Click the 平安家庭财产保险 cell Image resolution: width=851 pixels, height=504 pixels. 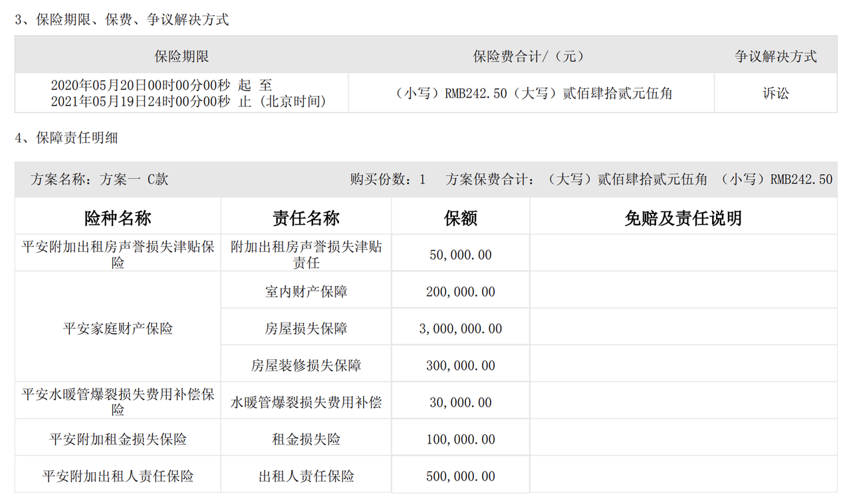click(x=118, y=328)
